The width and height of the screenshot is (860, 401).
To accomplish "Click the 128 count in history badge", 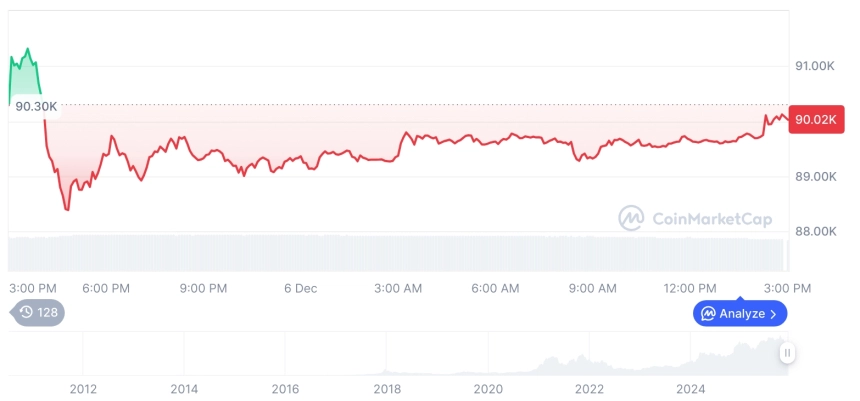I will 47,312.
